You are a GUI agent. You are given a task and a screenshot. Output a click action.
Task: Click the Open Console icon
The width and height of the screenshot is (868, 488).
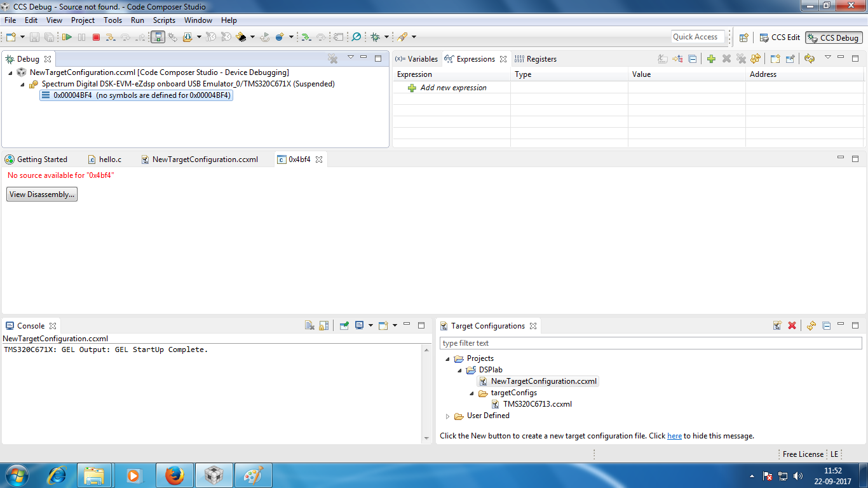[x=383, y=326]
